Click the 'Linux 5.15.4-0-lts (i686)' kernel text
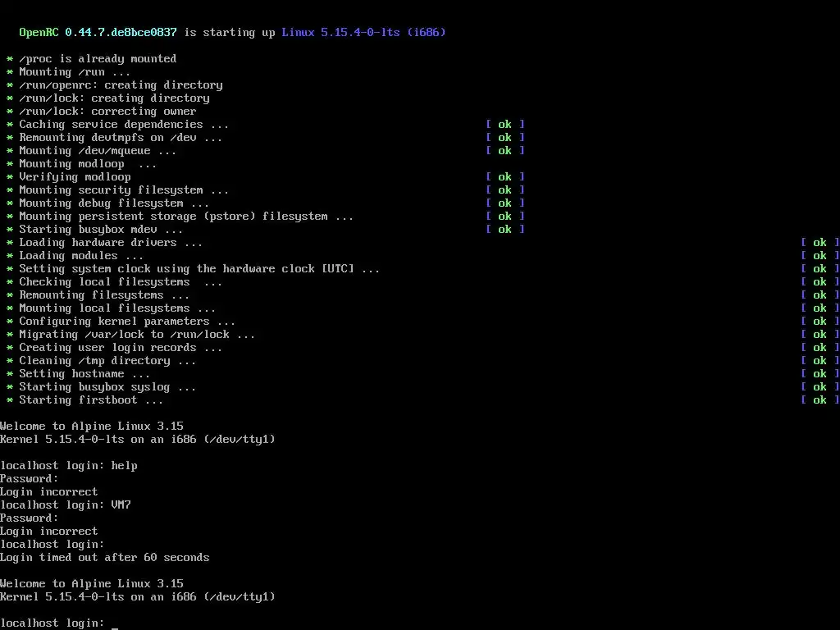This screenshot has height=630, width=840. coord(363,32)
